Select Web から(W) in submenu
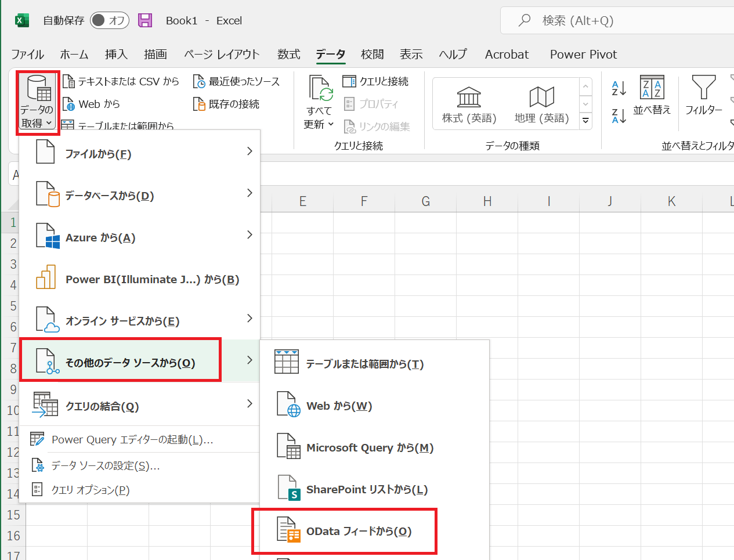This screenshot has height=560, width=734. click(375, 405)
